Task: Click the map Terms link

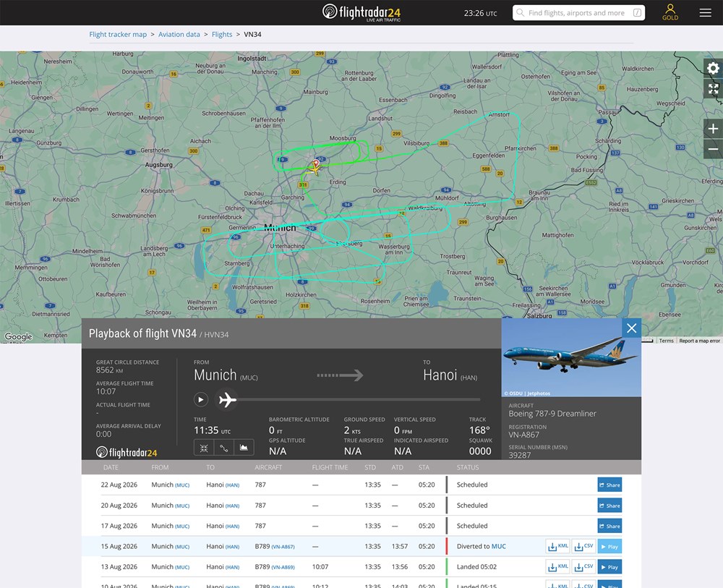Action: point(666,341)
